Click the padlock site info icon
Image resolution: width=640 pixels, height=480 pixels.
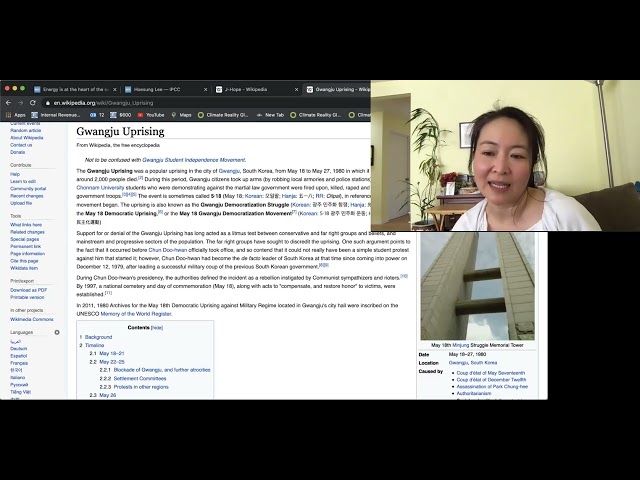pyautogui.click(x=48, y=103)
